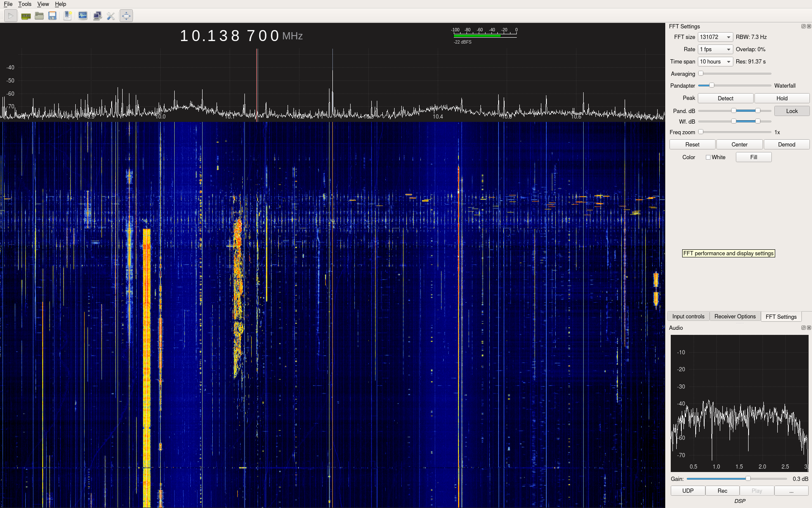812x508 pixels.
Task: Open the bookmarks icon in the toolbar
Action: [68, 16]
